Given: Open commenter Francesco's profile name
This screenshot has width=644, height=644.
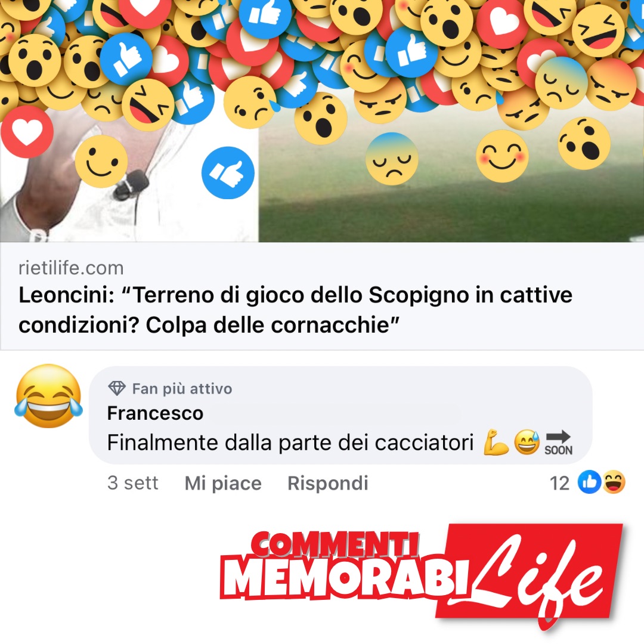Looking at the screenshot, I should pyautogui.click(x=155, y=413).
